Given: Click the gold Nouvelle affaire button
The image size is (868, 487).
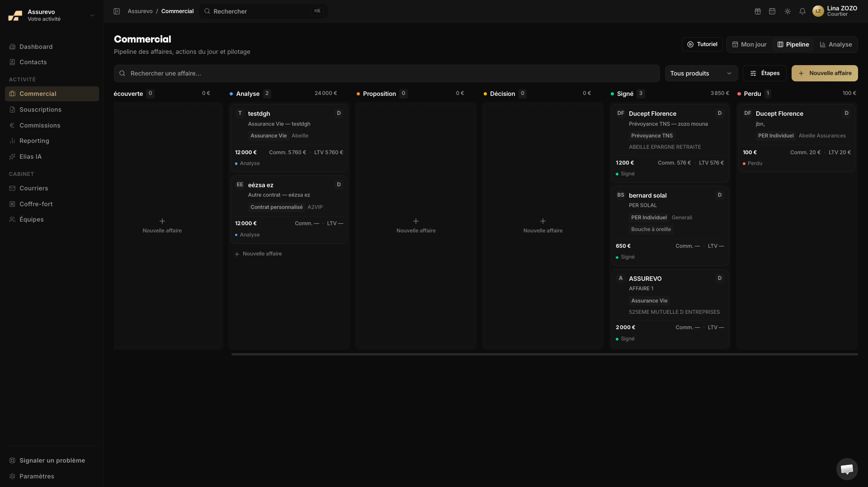Looking at the screenshot, I should pos(825,73).
